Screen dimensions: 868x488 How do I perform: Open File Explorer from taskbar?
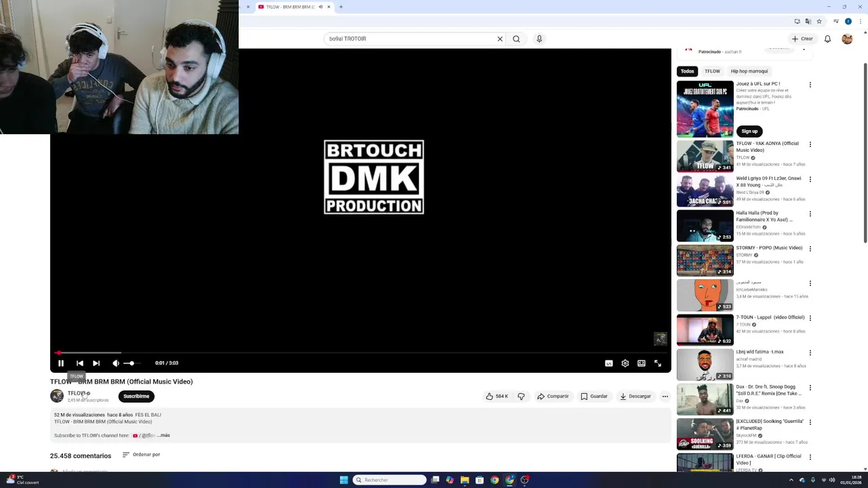point(465,480)
